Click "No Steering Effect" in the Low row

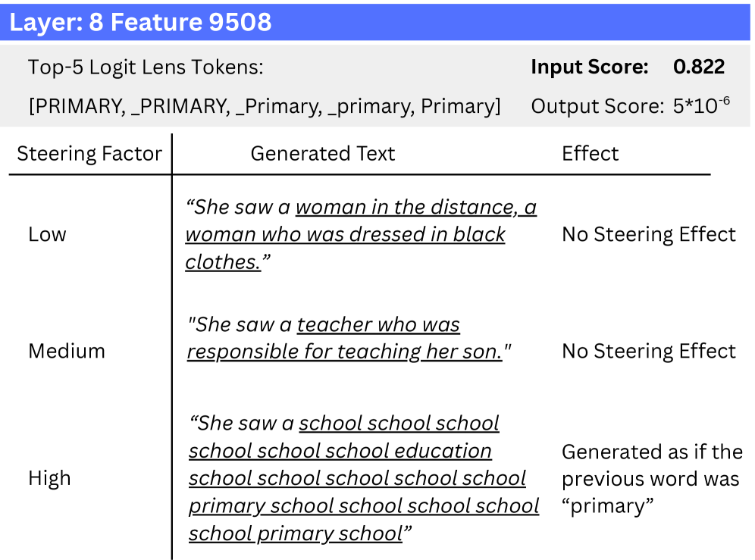coord(648,234)
